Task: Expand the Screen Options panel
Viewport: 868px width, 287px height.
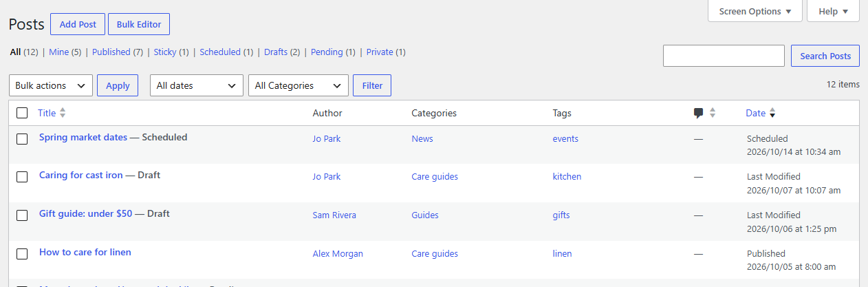Action: pyautogui.click(x=755, y=11)
